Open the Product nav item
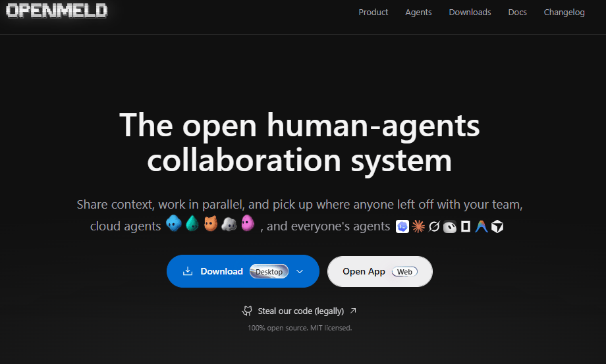 pyautogui.click(x=373, y=13)
